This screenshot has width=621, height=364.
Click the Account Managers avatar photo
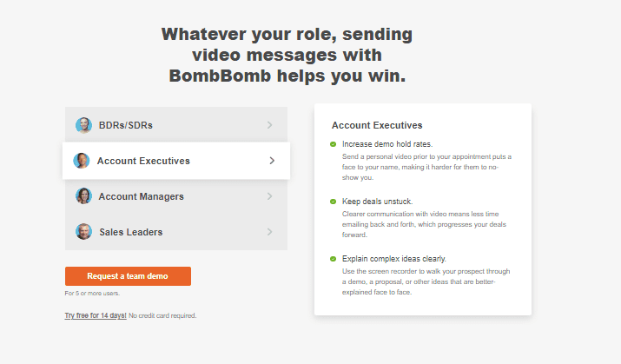click(x=83, y=196)
